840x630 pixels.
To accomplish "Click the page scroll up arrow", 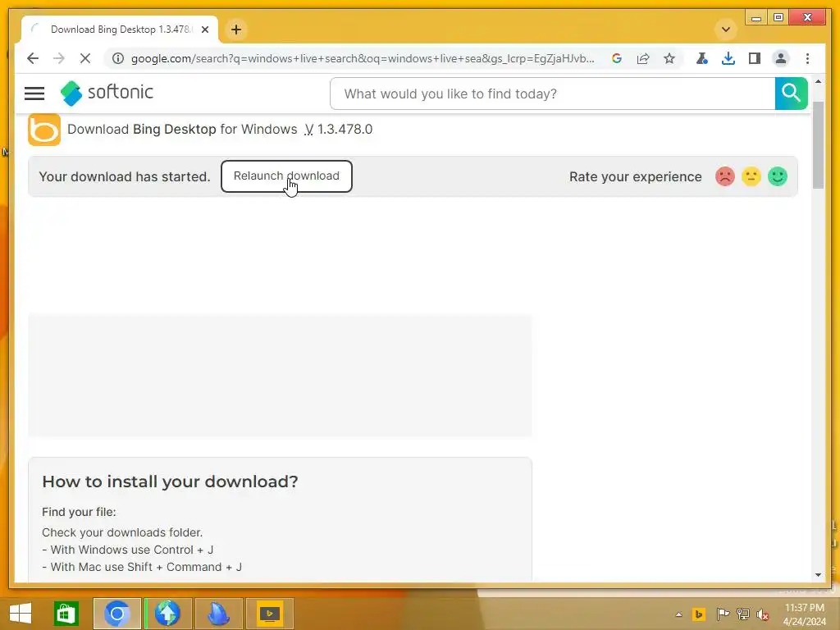I will click(x=818, y=81).
